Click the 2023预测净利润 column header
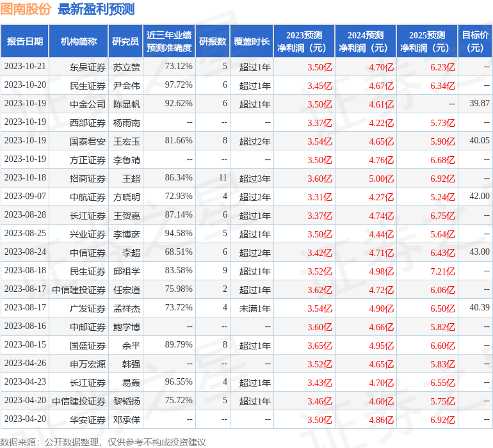The height and width of the screenshot is (448, 493). 304,41
